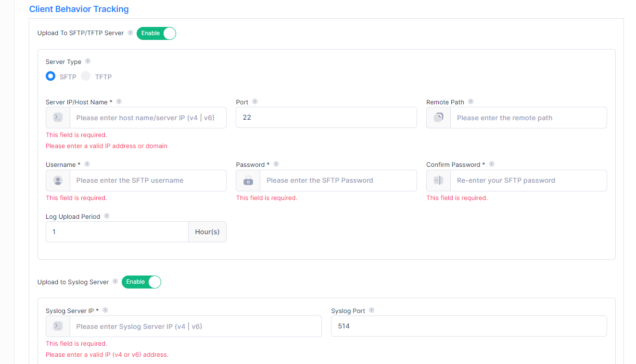
Task: Click info icon next to Log Upload Period
Action: click(107, 216)
